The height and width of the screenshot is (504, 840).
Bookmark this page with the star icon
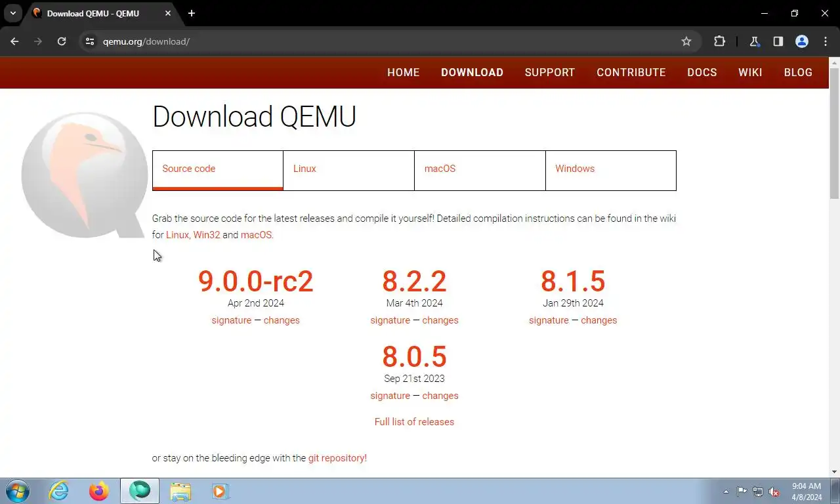[x=686, y=41]
